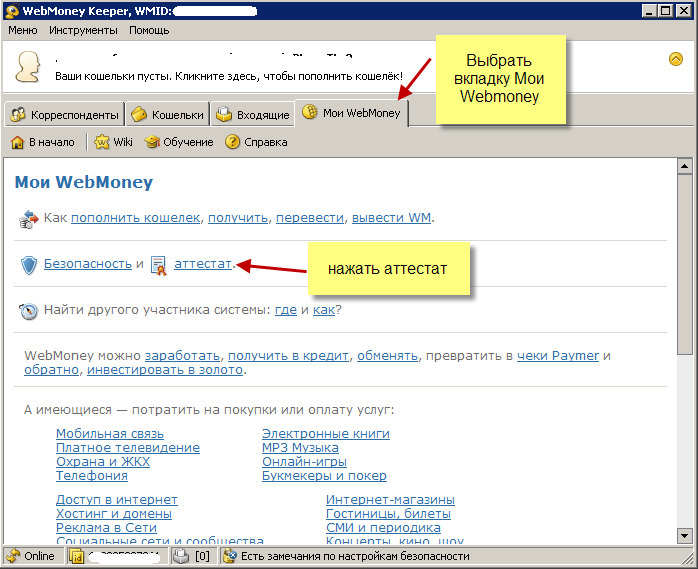The height and width of the screenshot is (569, 698).
Task: Open the Доступ в интернет link
Action: click(117, 500)
